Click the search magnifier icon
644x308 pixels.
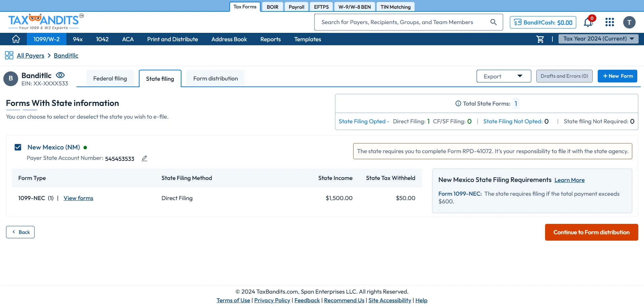point(493,22)
